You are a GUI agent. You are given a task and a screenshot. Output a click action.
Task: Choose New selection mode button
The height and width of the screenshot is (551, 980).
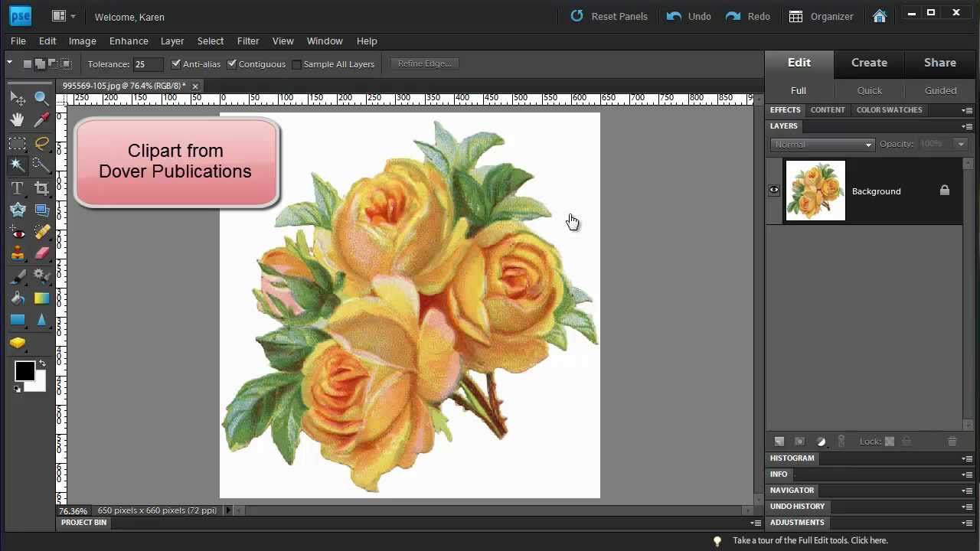27,64
